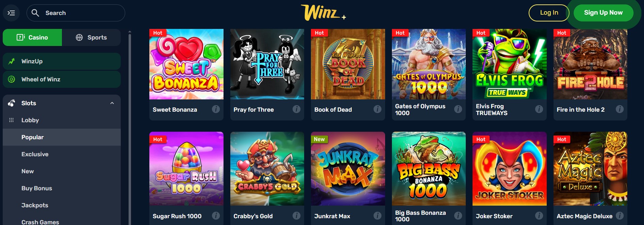The height and width of the screenshot is (225, 644).
Task: Focus the Search input field
Action: tap(76, 13)
